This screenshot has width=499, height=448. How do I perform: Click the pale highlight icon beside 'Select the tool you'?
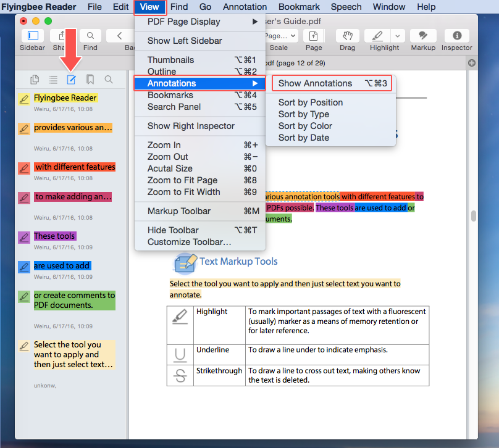[24, 346]
